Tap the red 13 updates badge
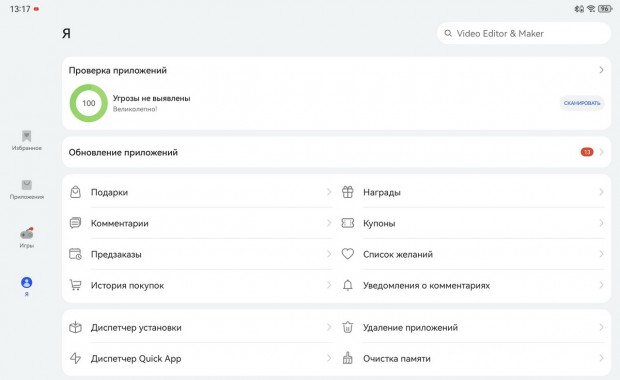Viewport: 620px width, 380px height. pyautogui.click(x=587, y=152)
